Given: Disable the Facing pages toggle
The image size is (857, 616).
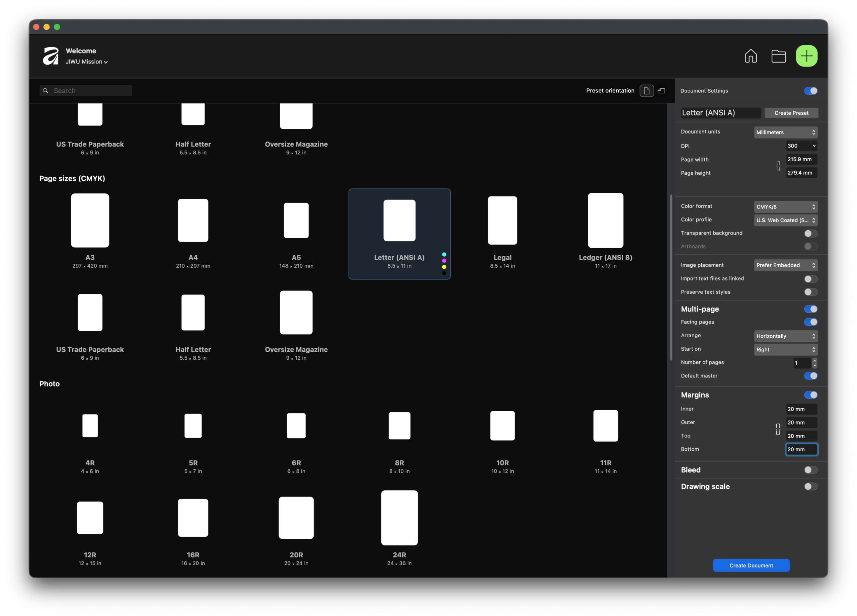Looking at the screenshot, I should (x=810, y=322).
